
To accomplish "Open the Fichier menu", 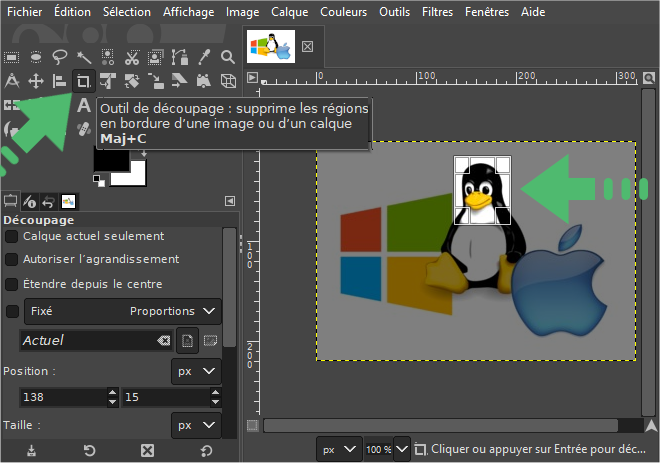I will tap(24, 12).
